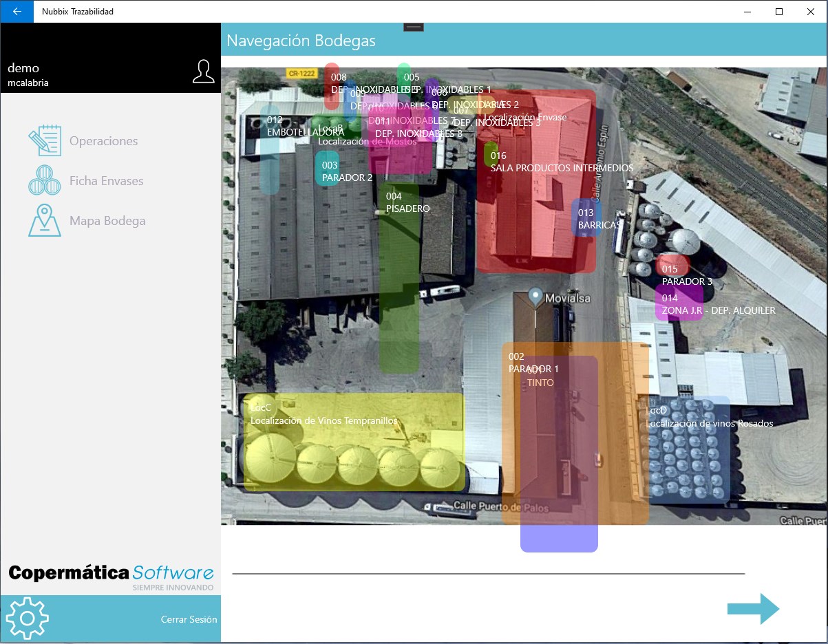Open the Mapa Bodega menu item

107,221
